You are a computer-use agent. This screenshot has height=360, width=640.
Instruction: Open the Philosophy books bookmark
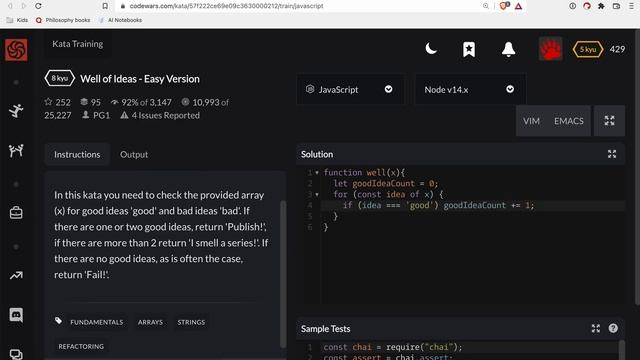tap(63, 20)
